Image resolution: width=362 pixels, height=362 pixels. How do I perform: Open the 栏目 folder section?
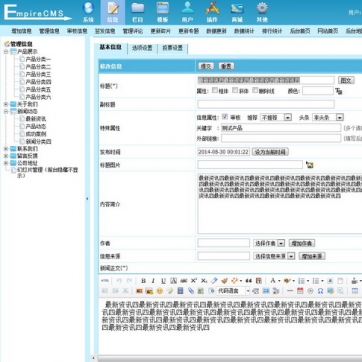point(138,12)
